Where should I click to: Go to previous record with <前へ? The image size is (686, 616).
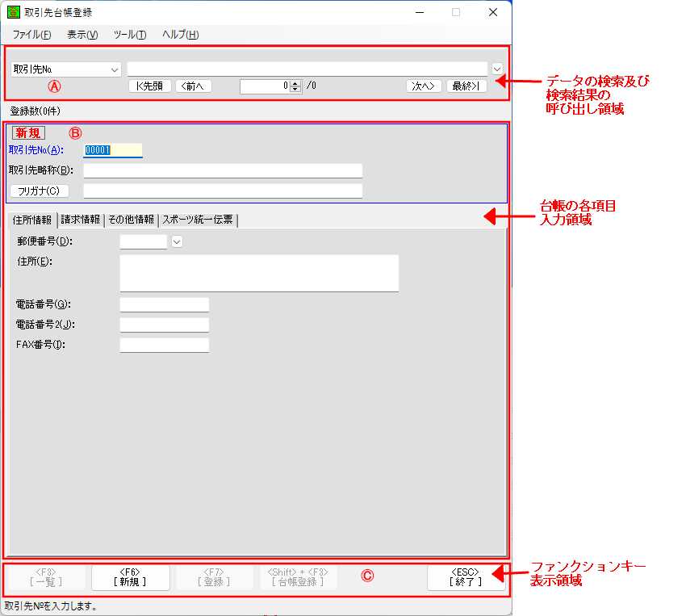tap(194, 86)
